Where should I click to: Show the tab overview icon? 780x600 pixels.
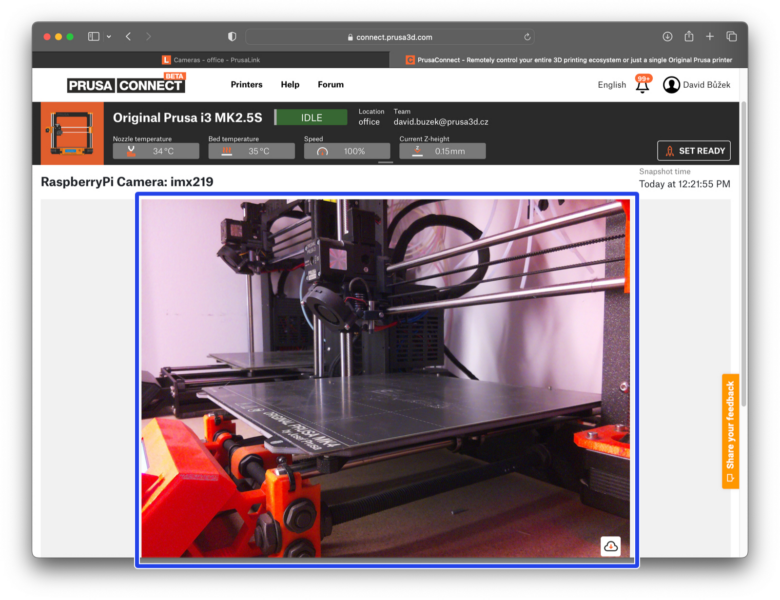[731, 36]
